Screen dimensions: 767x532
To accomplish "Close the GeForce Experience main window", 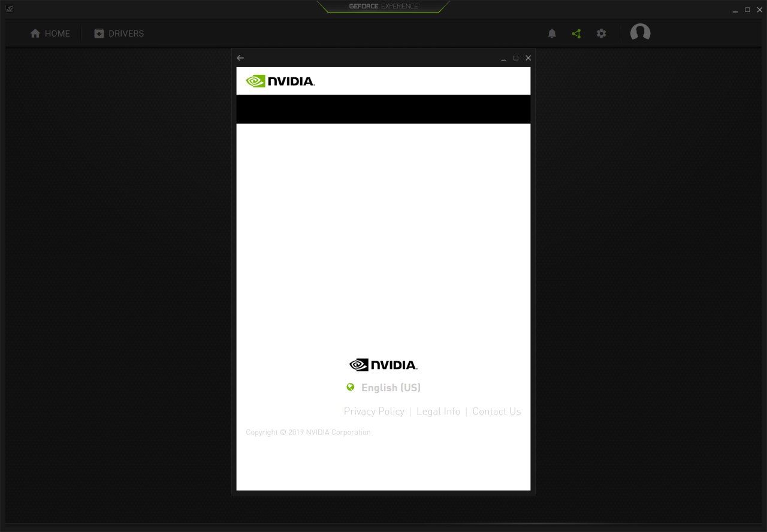I will coord(759,10).
